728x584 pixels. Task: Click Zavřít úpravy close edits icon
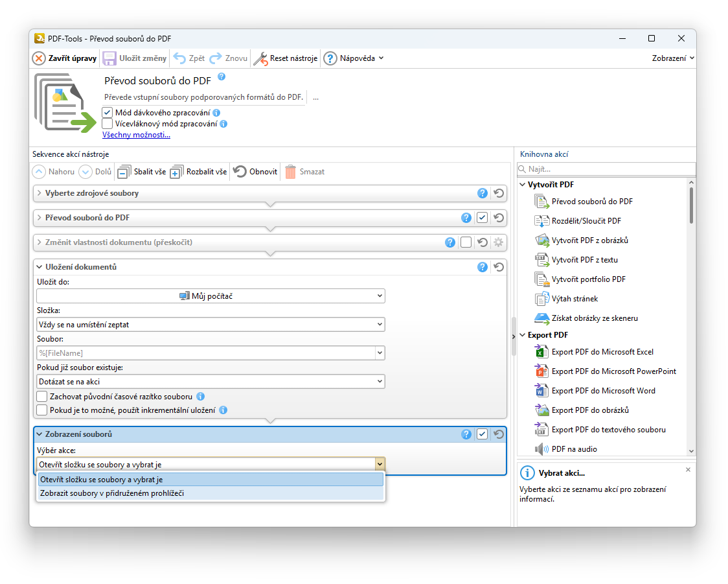pyautogui.click(x=39, y=58)
